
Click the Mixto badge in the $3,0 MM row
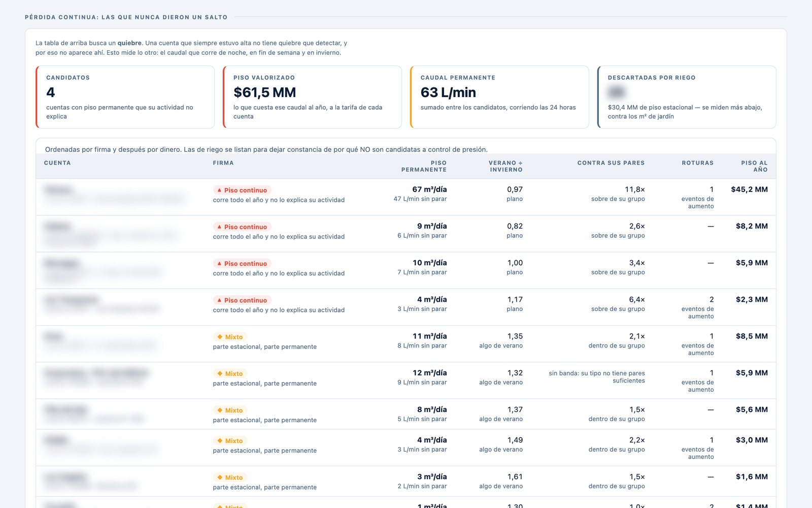coord(230,440)
